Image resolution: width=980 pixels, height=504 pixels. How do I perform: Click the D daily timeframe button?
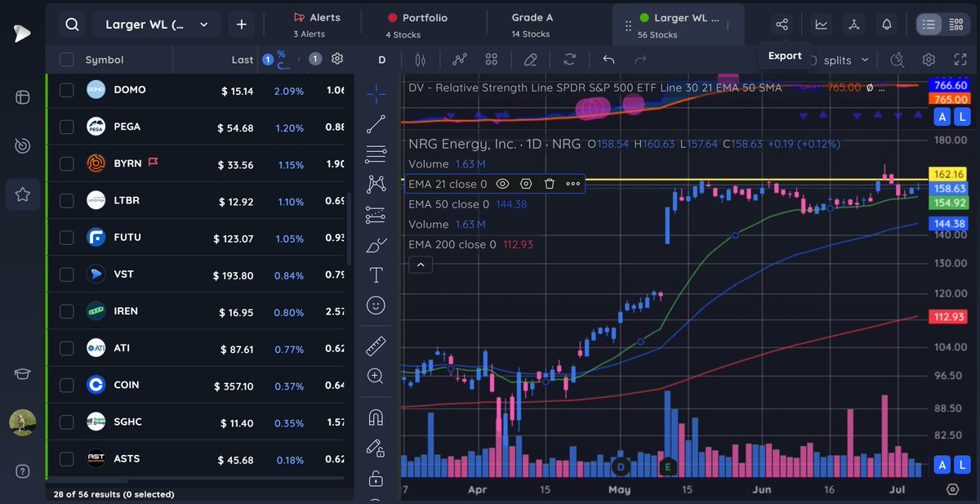click(381, 60)
